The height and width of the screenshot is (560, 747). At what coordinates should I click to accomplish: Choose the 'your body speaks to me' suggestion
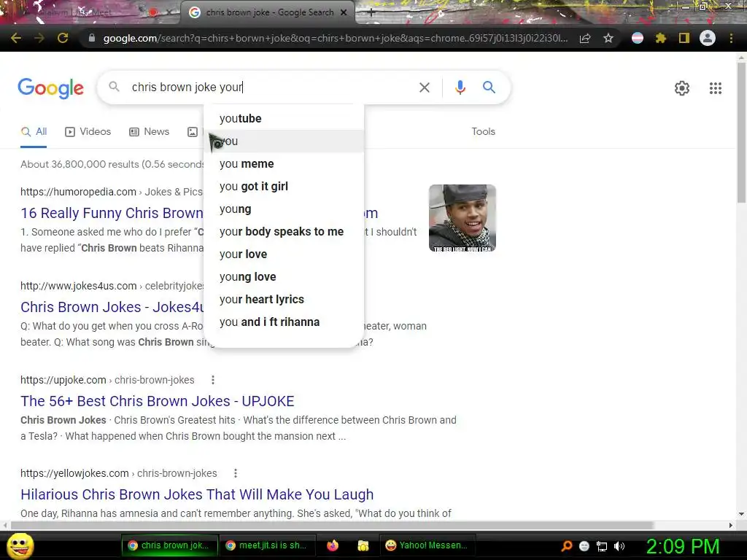pos(284,232)
